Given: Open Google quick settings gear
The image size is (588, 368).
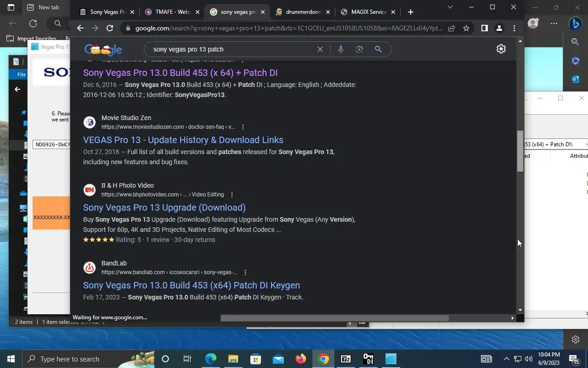Looking at the screenshot, I should tap(501, 49).
